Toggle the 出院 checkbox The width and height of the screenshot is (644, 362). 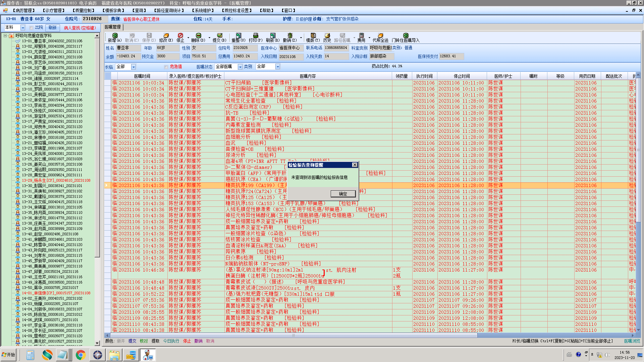pos(31,28)
